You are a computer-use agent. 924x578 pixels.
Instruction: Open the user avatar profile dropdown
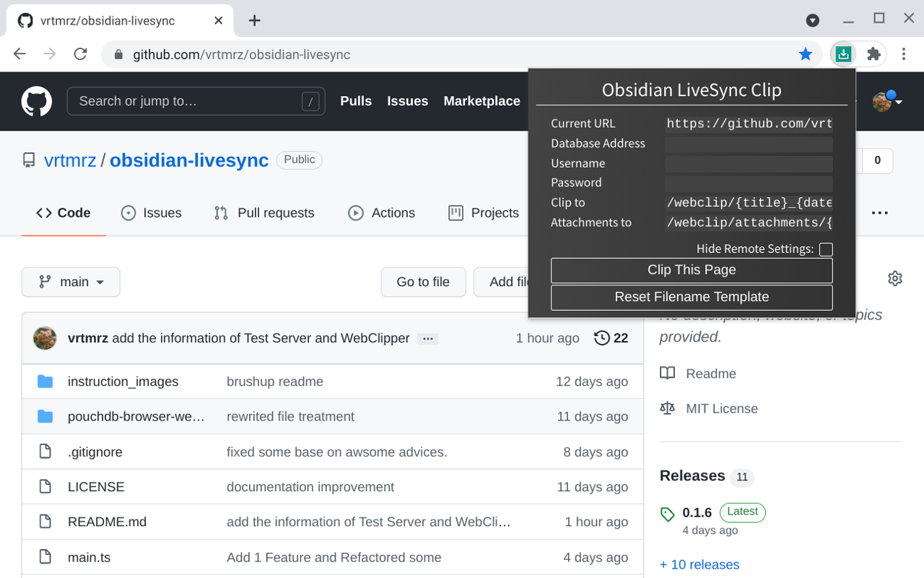(887, 102)
